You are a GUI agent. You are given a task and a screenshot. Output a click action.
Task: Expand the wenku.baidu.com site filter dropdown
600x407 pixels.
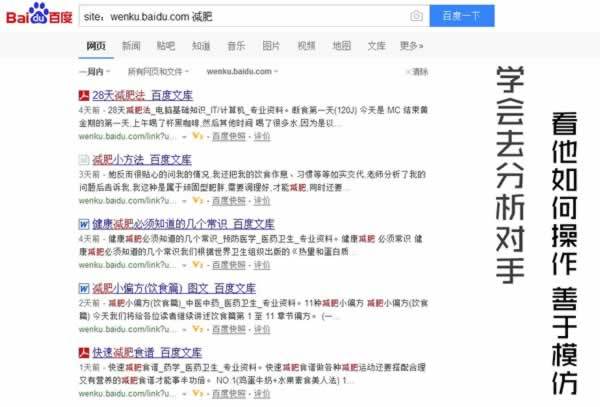coord(242,72)
